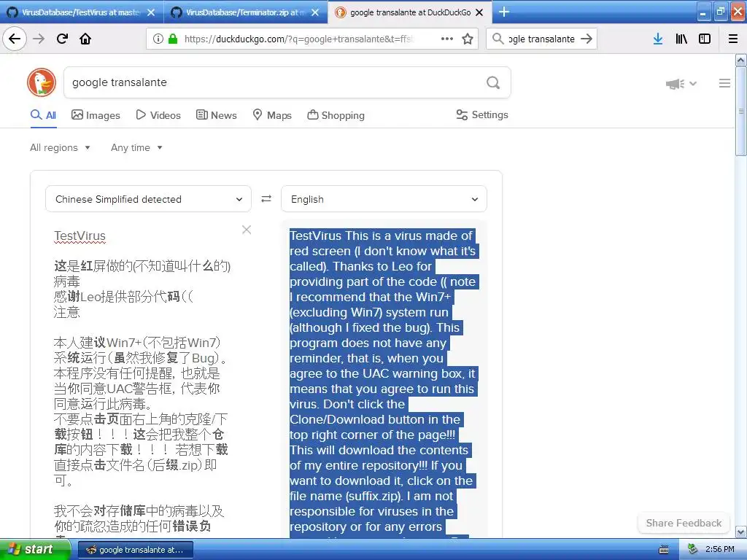Open the DuckDuckGo side menu icon
Viewport: 747px width, 560px height.
(x=724, y=83)
